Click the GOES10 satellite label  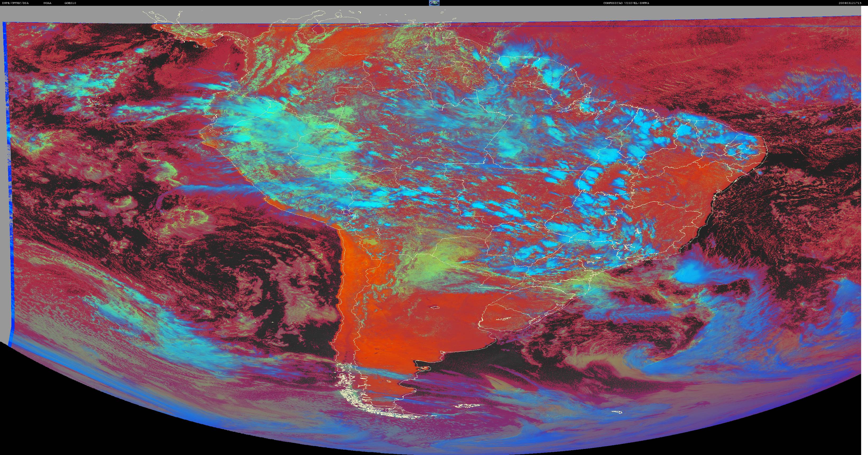70,3
